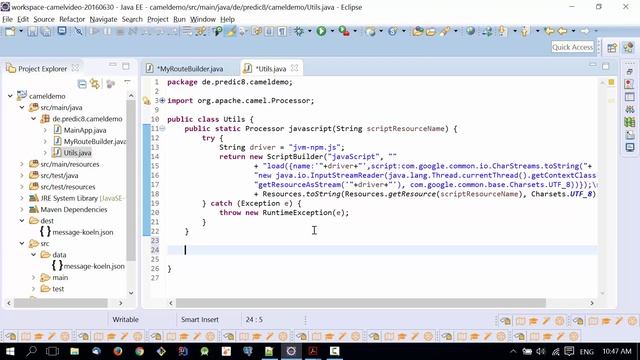This screenshot has height=360, width=640.
Task: Save the current file with Save icon
Action: pyautogui.click(x=33, y=31)
